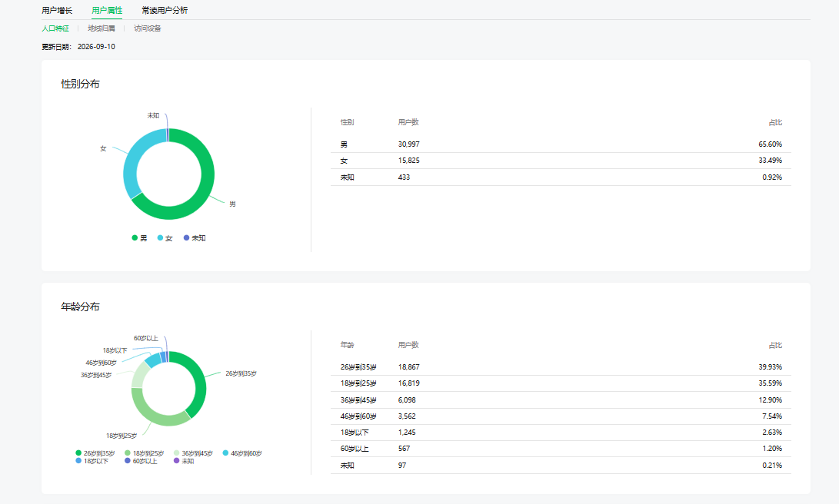
Task: Toggle 60岁以上 legend in age chart
Action: click(141, 461)
